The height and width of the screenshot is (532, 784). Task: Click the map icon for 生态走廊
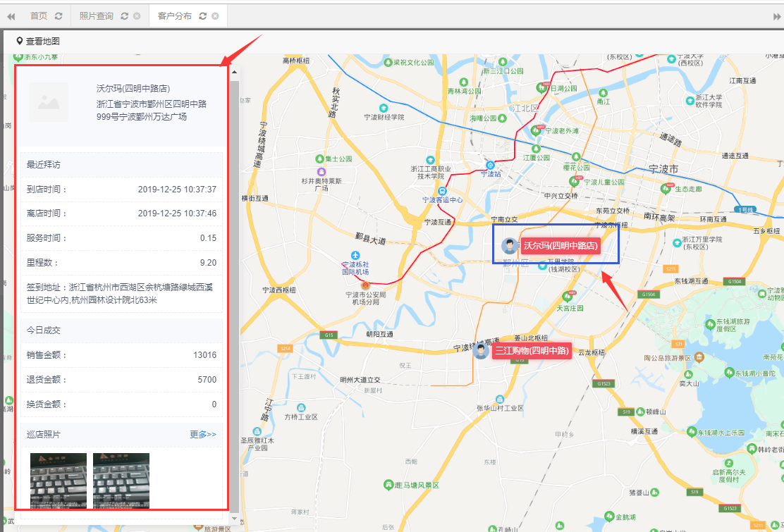(x=666, y=189)
